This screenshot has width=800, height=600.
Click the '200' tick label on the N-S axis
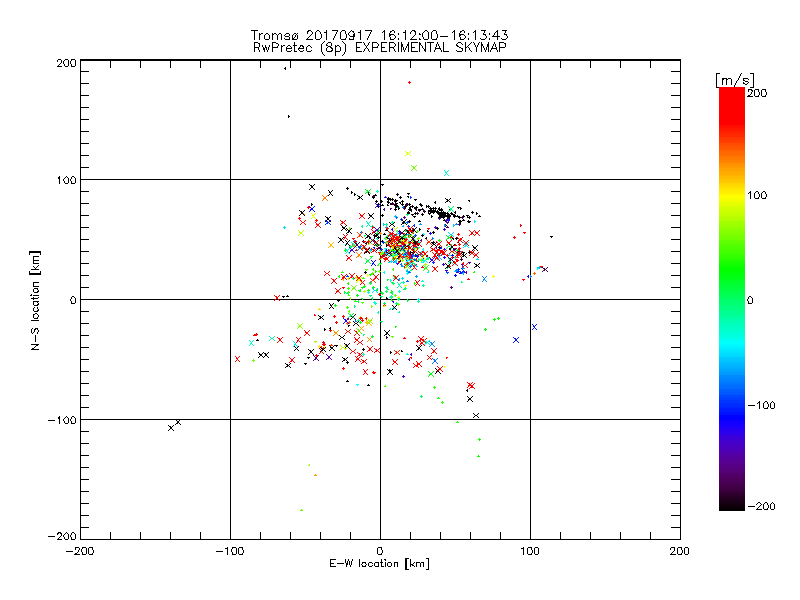[x=66, y=63]
